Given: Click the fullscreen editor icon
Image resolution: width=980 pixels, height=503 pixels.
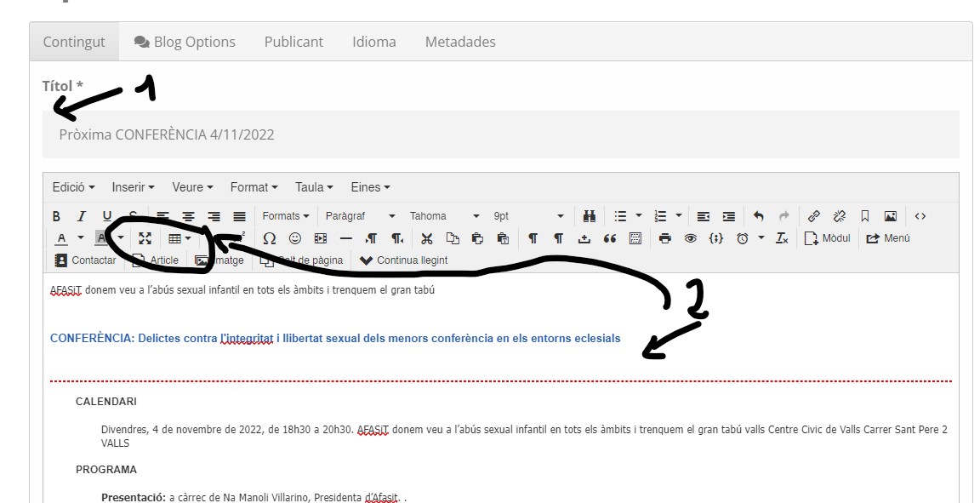Looking at the screenshot, I should (x=145, y=238).
